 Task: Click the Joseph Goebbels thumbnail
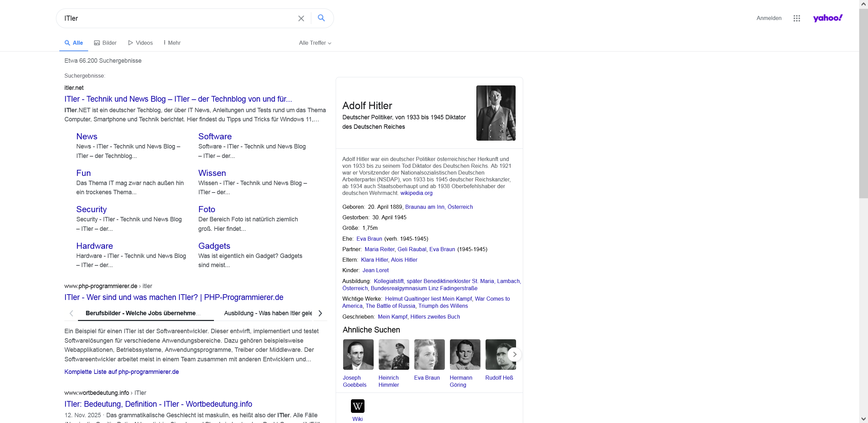click(x=358, y=355)
